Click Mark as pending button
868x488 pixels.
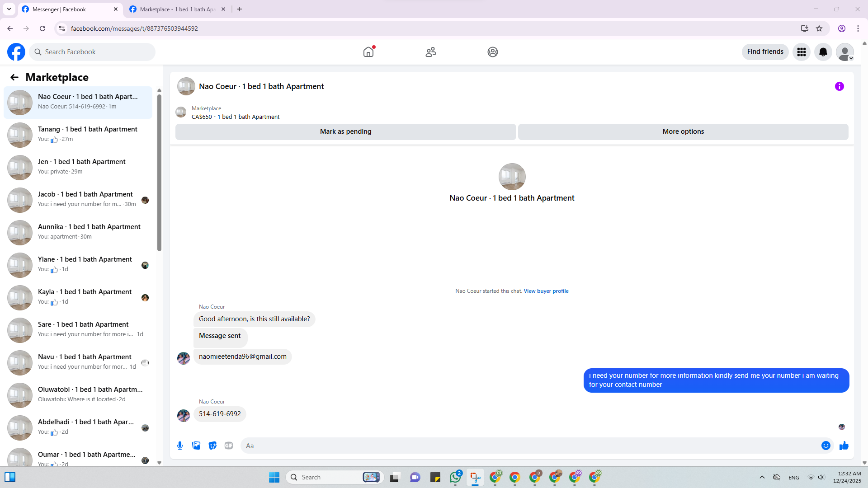(345, 131)
